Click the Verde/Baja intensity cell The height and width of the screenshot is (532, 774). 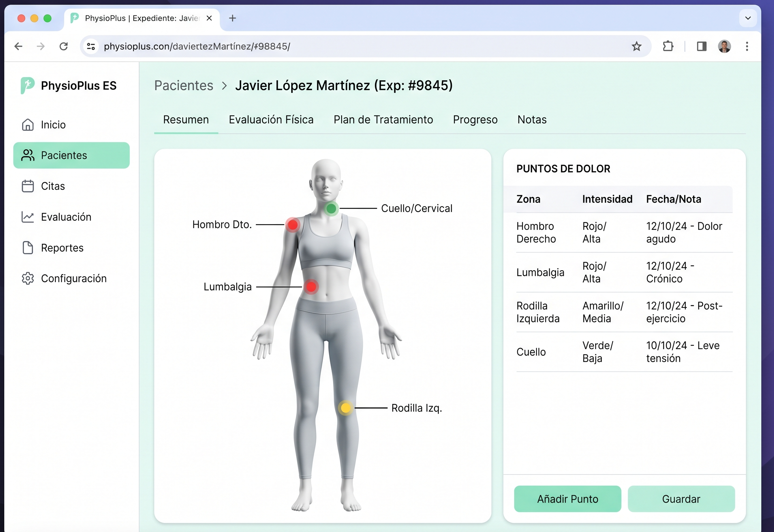(598, 352)
